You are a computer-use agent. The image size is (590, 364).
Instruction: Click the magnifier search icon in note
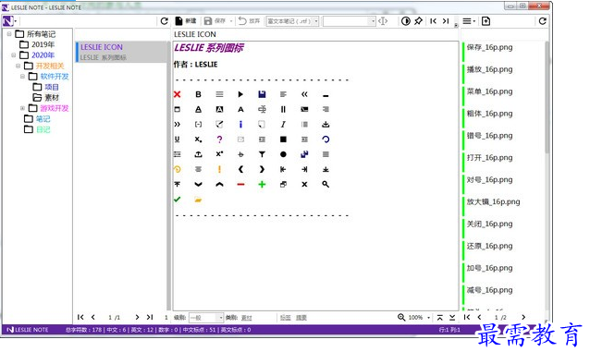click(x=326, y=184)
